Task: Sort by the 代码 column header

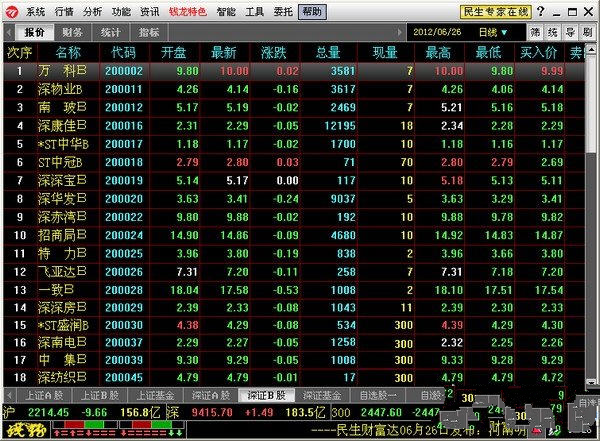Action: tap(124, 52)
